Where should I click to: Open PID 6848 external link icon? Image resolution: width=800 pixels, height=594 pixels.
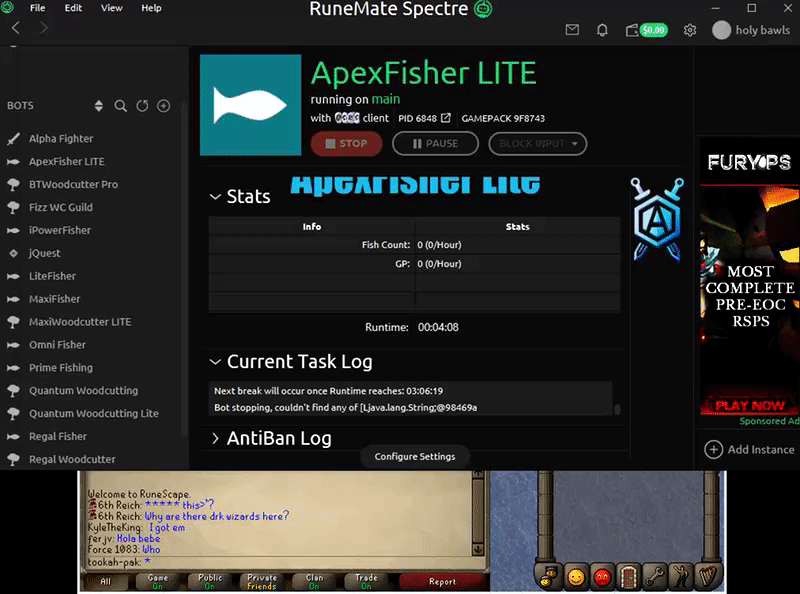[x=446, y=118]
